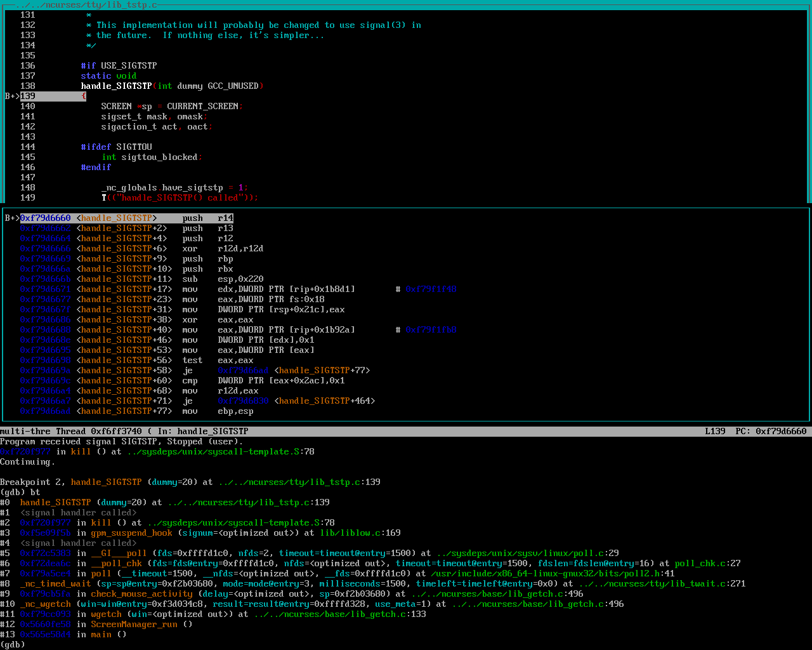Click L139 in the status bar
Image resolution: width=812 pixels, height=650 pixels.
tap(715, 431)
